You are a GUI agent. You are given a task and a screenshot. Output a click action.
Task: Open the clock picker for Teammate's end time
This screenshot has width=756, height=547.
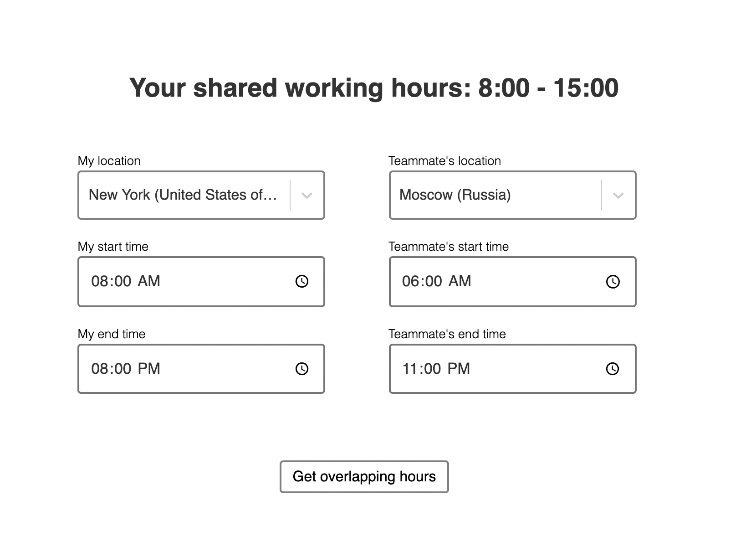(613, 368)
